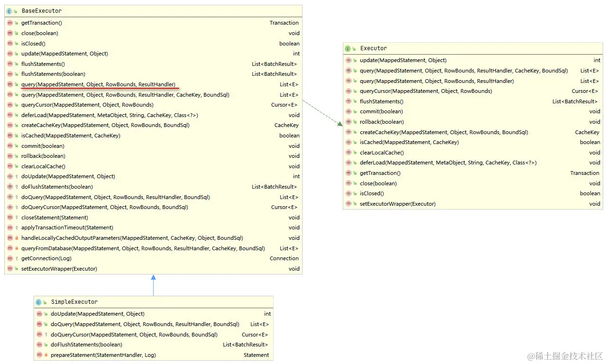Select doQuery method in BaseExecutor

pos(116,197)
